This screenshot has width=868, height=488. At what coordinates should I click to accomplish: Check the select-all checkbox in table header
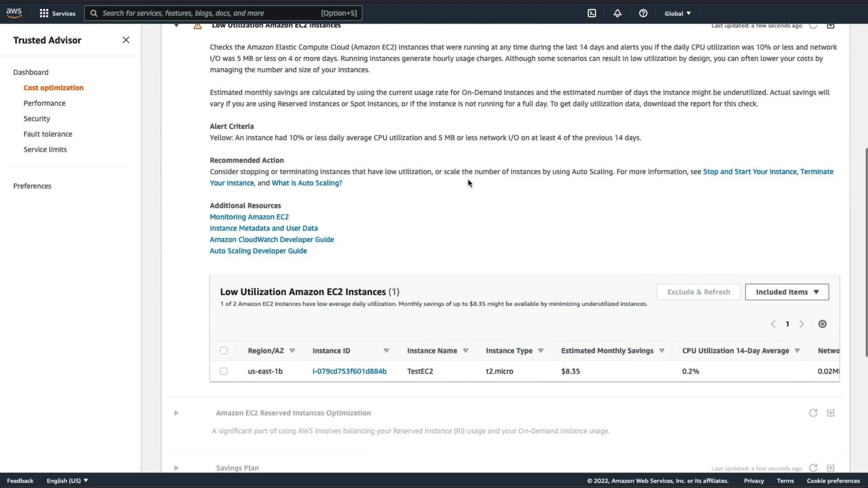coord(224,351)
